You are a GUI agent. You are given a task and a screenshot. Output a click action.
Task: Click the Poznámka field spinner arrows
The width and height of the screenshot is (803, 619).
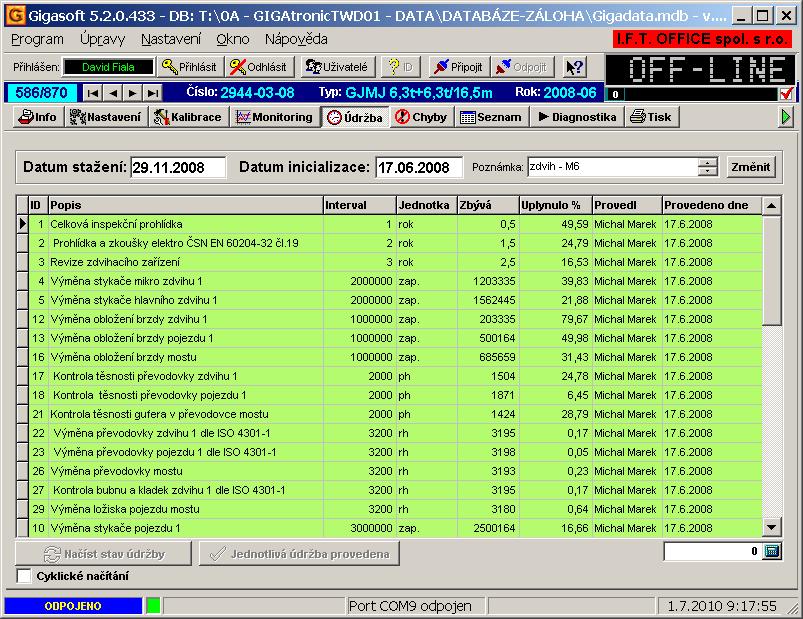pos(708,167)
